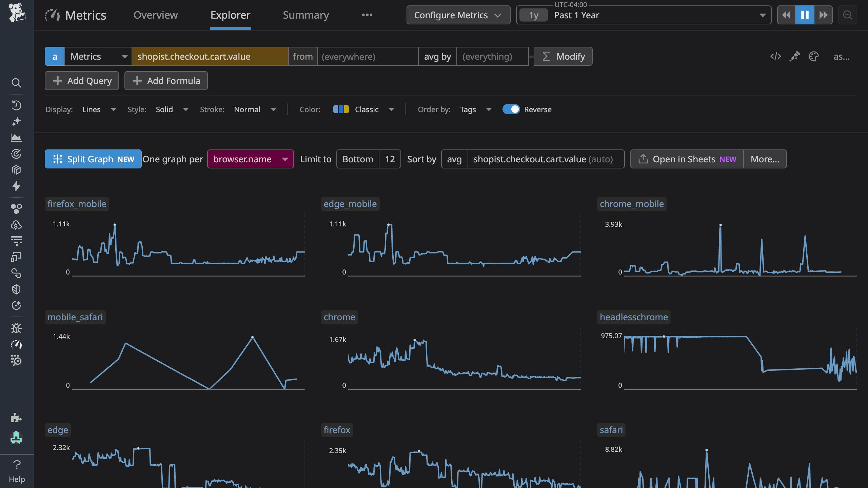The width and height of the screenshot is (868, 488).
Task: Pause live time updates
Action: (805, 15)
